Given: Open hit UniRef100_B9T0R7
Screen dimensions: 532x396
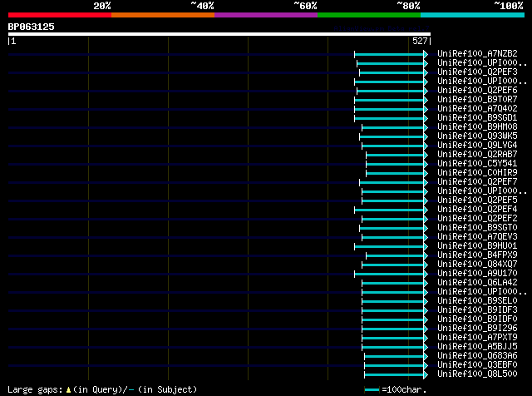Looking at the screenshot, I should pyautogui.click(x=477, y=100).
